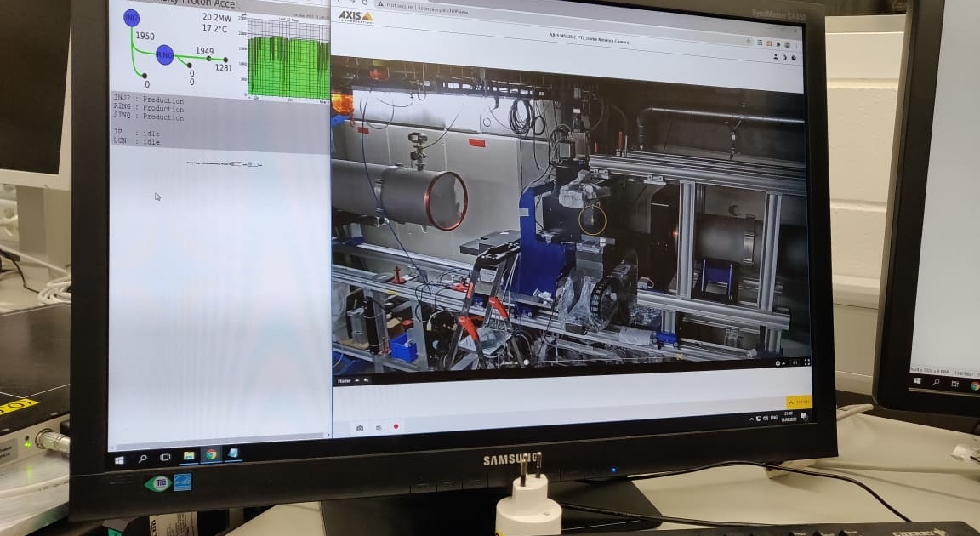Click the browser address bar URL

[443, 9]
